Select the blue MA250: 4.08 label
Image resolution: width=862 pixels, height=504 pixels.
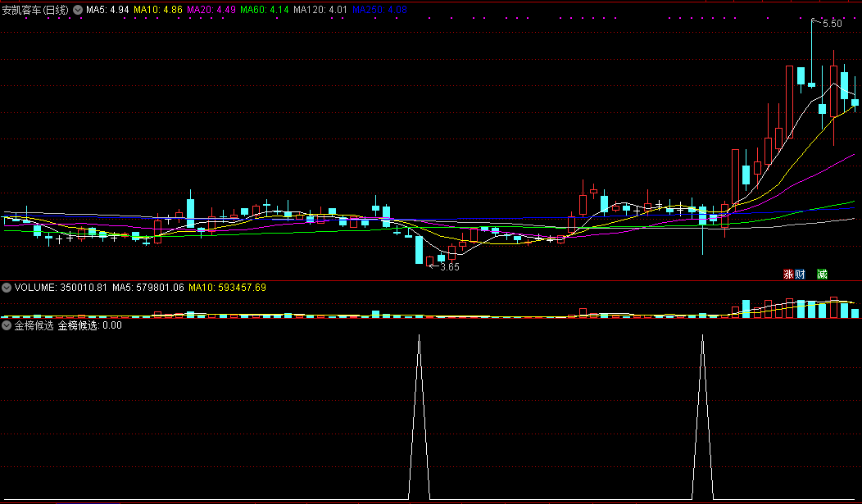tap(379, 10)
